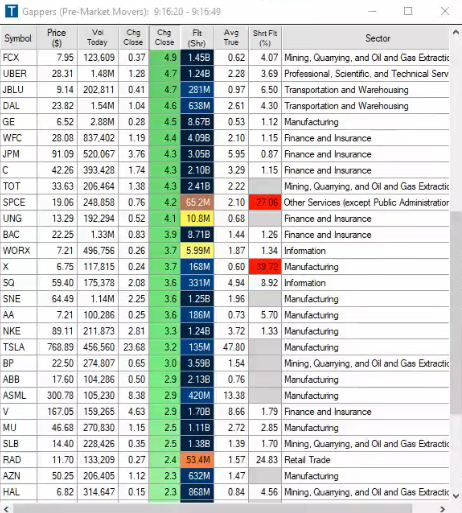Select the WORX symbol cell
This screenshot has height=513, width=462.
point(18,250)
